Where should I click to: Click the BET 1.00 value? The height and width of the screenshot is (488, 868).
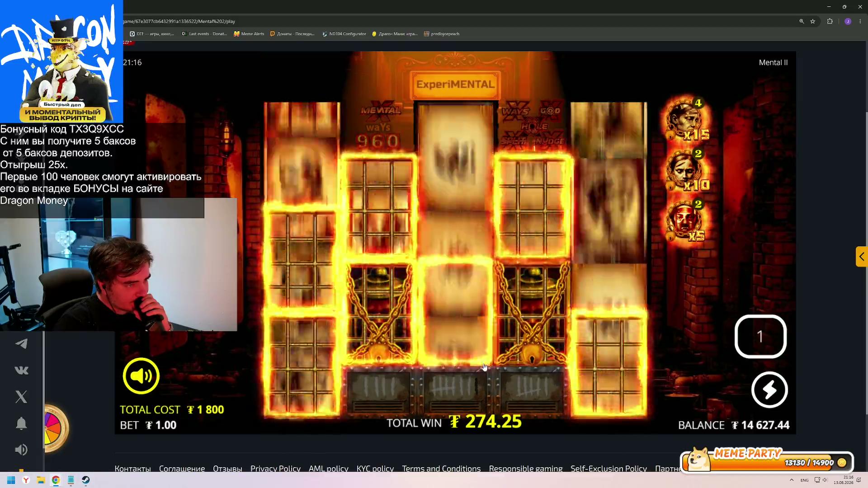point(161,425)
